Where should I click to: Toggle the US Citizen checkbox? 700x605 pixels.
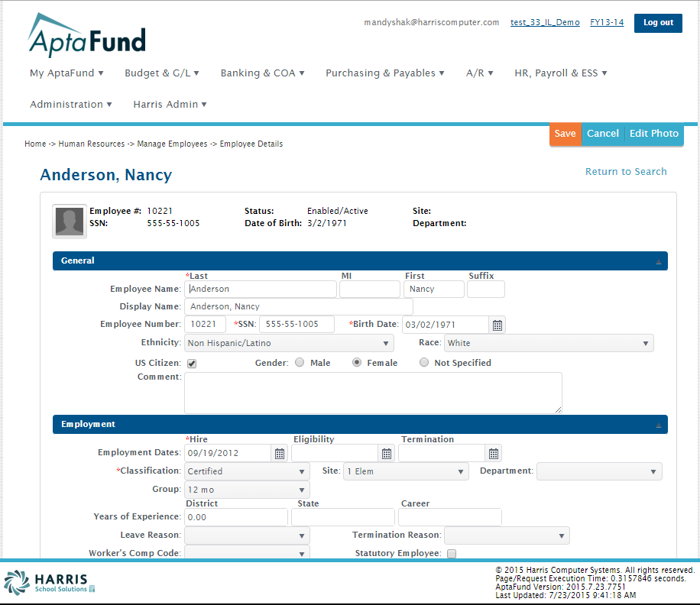(x=192, y=364)
